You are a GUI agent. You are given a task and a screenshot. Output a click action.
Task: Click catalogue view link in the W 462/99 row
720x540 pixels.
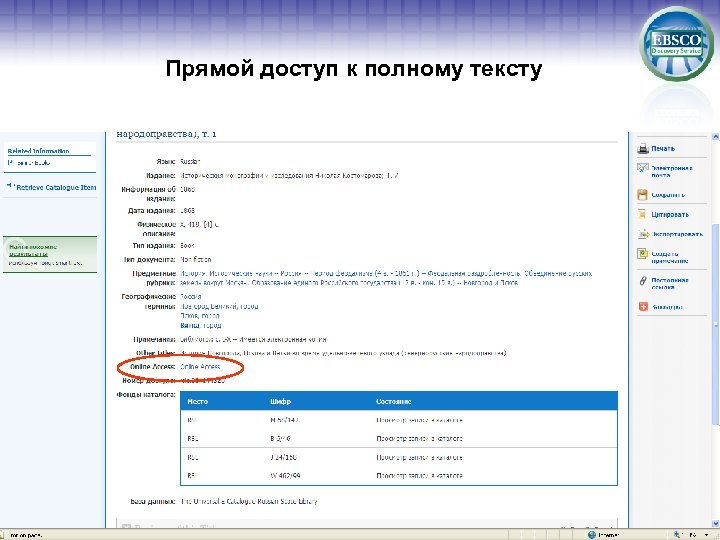coord(419,476)
